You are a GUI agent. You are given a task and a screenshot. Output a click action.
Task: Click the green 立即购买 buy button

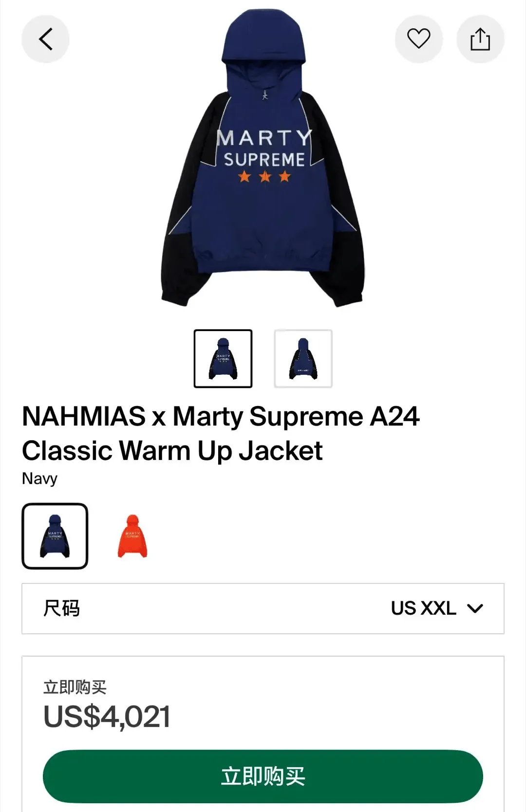[x=263, y=776]
